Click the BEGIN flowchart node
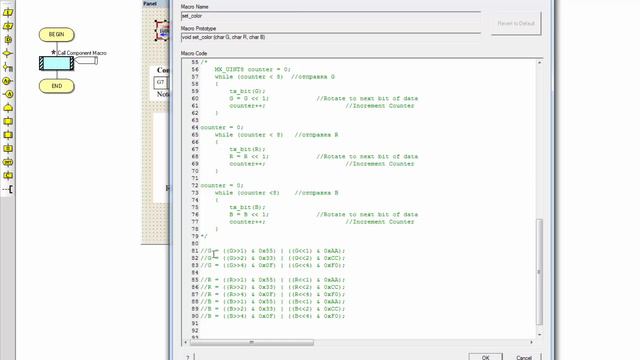Viewport: 640px width, 360px height. (x=57, y=35)
